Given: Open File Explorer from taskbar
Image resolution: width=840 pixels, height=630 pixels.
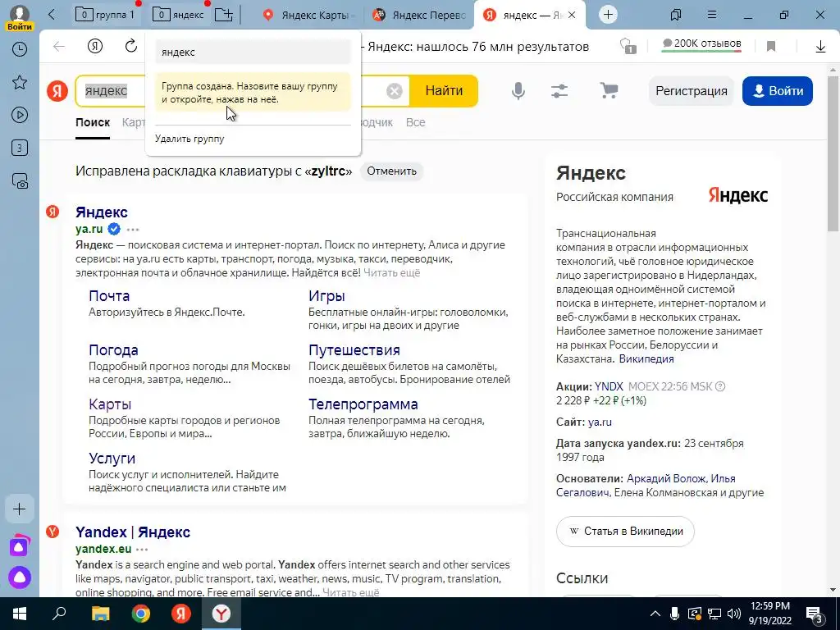Looking at the screenshot, I should (x=100, y=614).
